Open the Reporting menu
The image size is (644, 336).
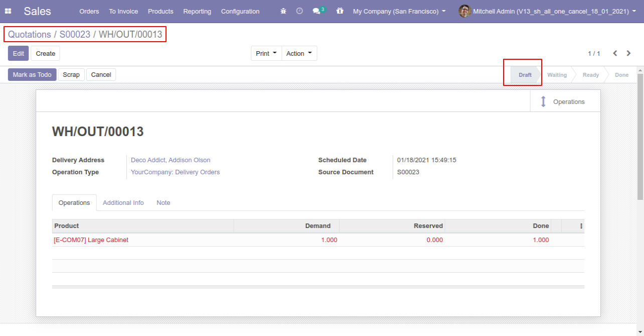(197, 11)
